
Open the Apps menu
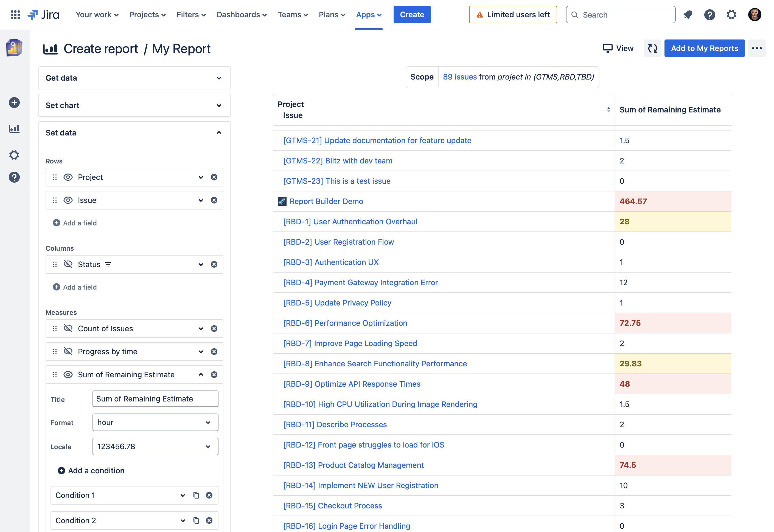(369, 15)
